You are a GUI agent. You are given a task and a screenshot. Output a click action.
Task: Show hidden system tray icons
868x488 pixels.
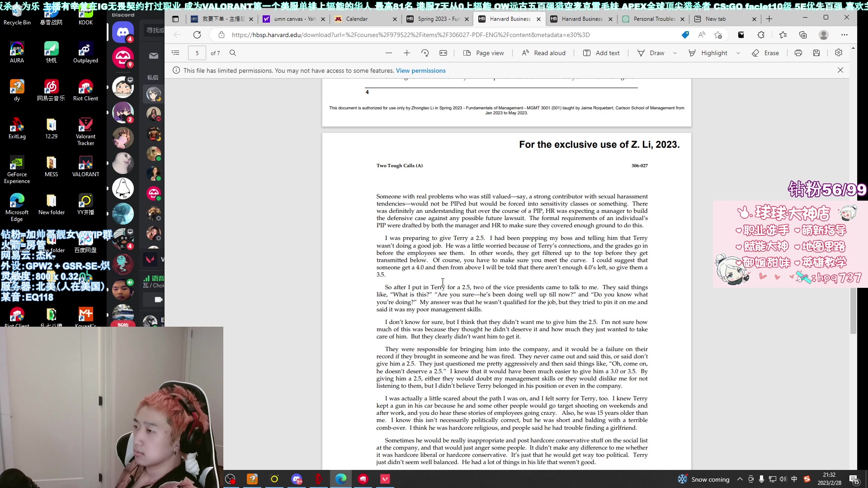tap(740, 479)
